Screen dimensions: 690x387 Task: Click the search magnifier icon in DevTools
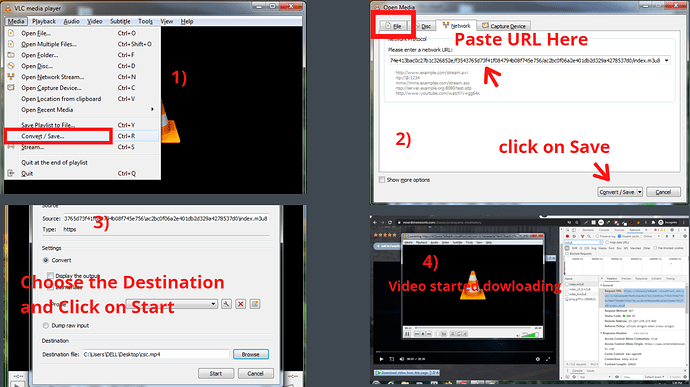pyautogui.click(x=589, y=236)
